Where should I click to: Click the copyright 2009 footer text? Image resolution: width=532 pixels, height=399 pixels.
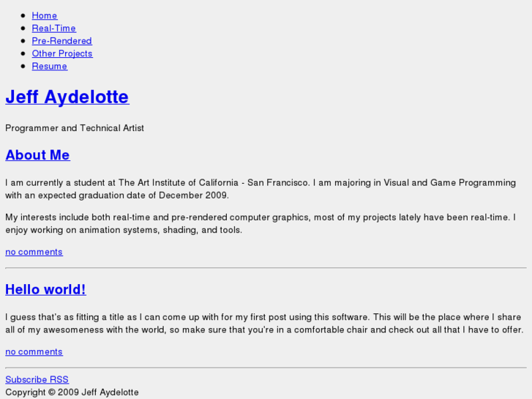coord(72,392)
